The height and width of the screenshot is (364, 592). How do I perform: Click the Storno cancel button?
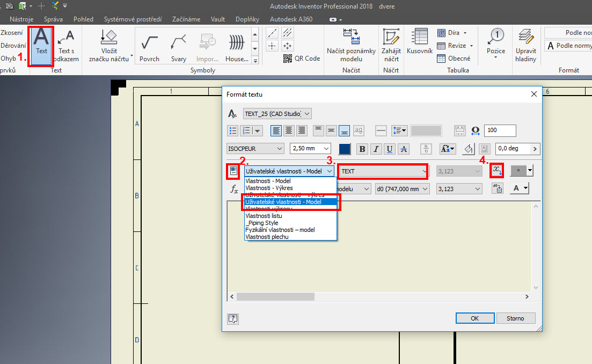tap(515, 318)
